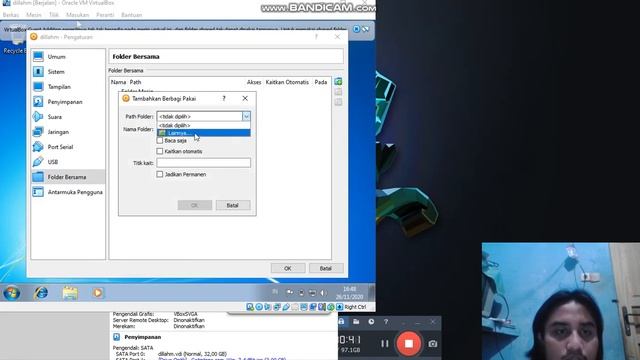Image resolution: width=640 pixels, height=360 pixels.
Task: Open the Sistem settings category
Action: 68,72
